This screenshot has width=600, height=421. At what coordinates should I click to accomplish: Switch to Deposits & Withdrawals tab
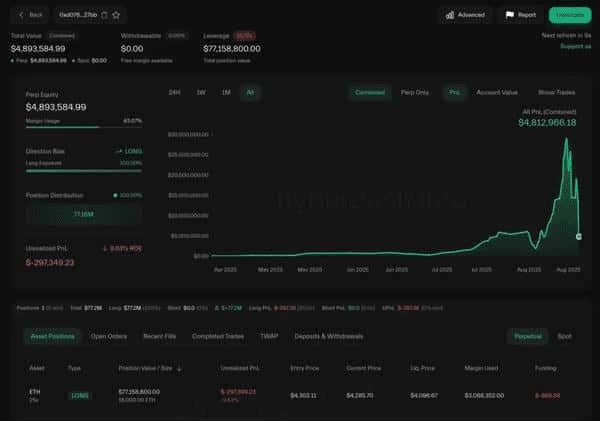(329, 336)
